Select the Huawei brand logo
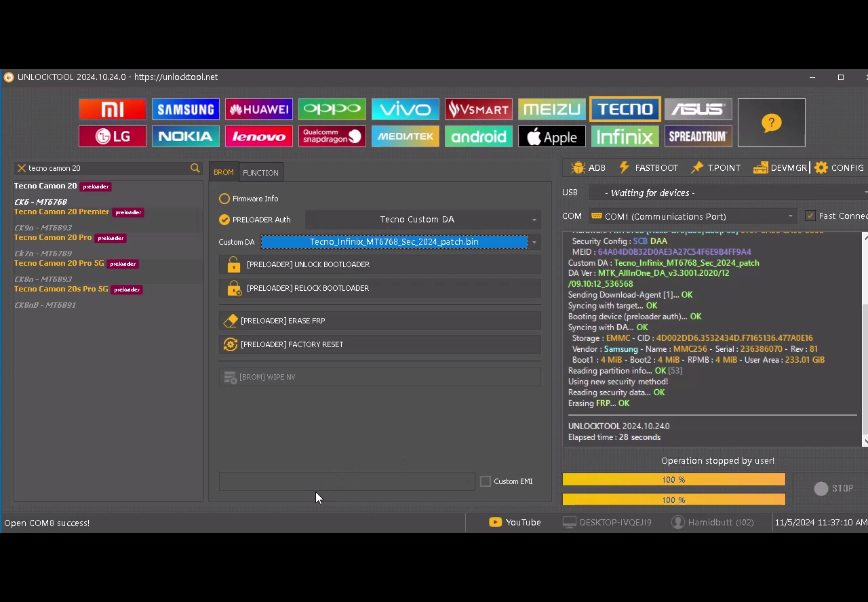The width and height of the screenshot is (868, 602). tap(258, 109)
